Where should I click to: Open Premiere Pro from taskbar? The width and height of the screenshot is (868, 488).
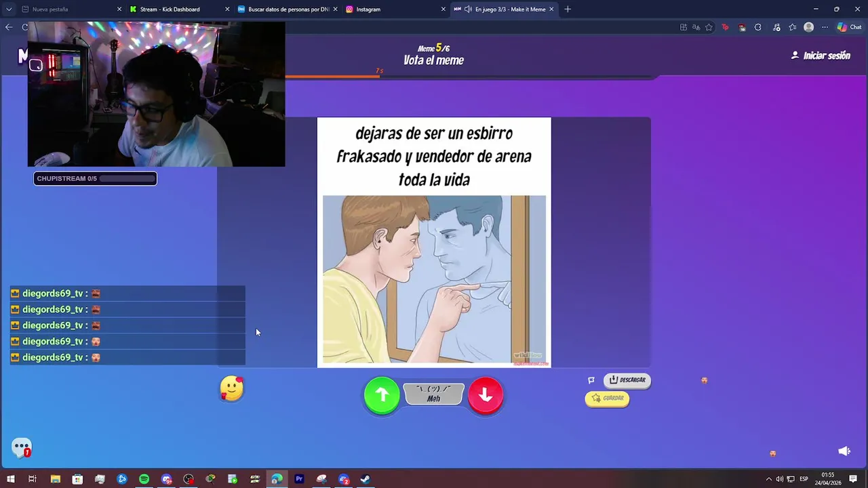[x=299, y=479]
